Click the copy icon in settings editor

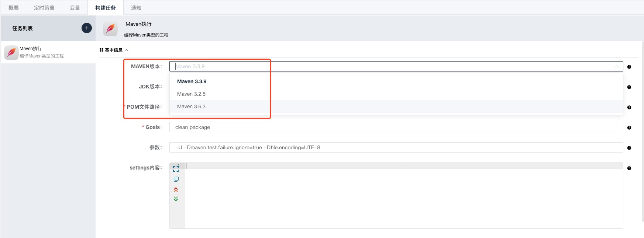(176, 179)
